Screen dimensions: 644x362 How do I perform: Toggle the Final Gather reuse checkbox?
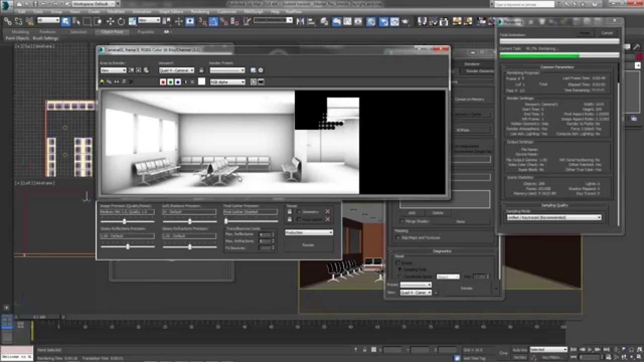tap(299, 219)
